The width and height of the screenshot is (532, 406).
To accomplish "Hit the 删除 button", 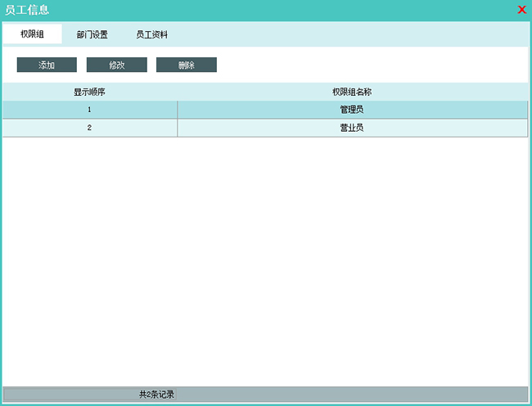I will click(187, 65).
